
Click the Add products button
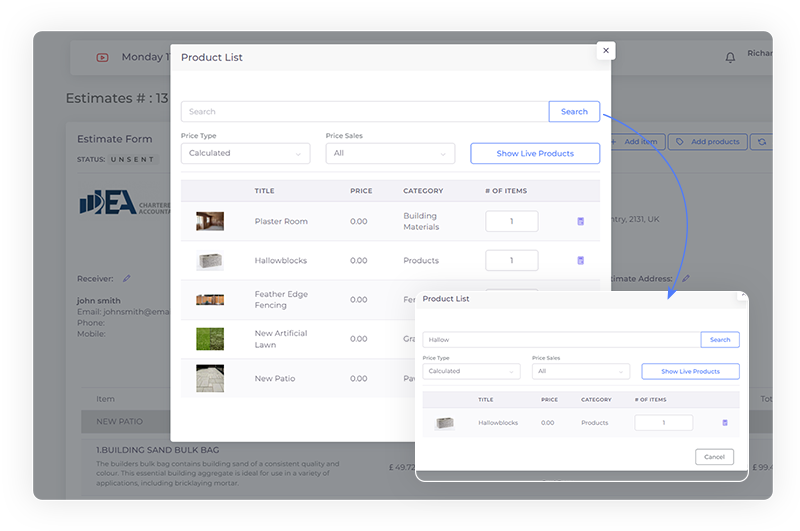[x=708, y=142]
